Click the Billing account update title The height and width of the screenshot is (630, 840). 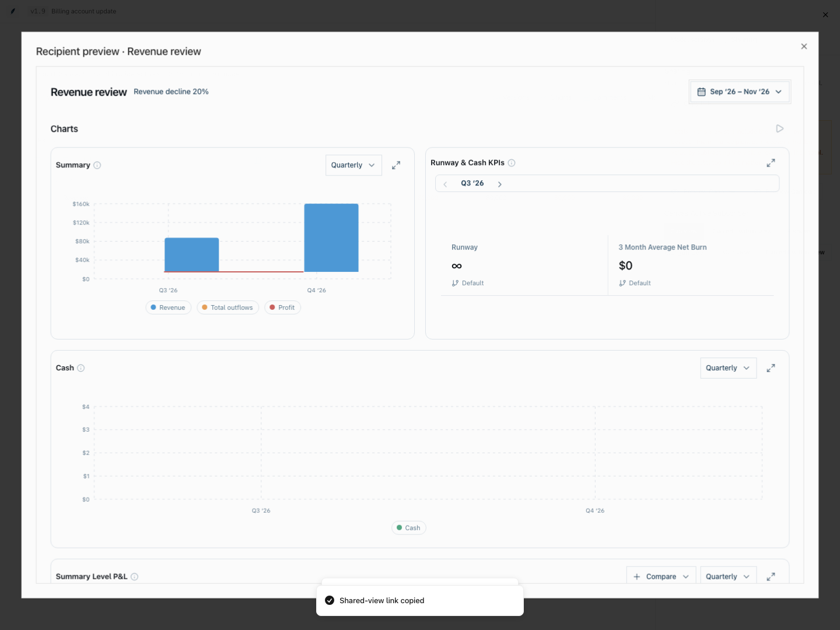tap(83, 11)
